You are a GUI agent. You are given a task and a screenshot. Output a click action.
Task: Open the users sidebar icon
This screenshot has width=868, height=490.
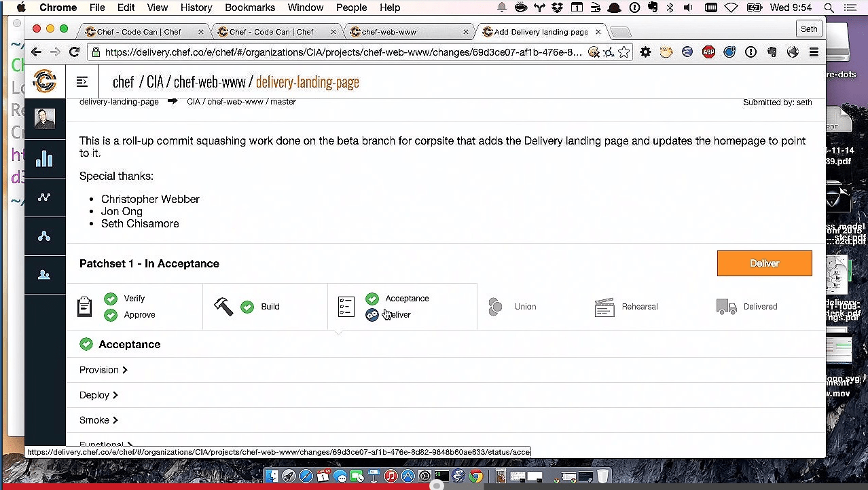coord(45,275)
